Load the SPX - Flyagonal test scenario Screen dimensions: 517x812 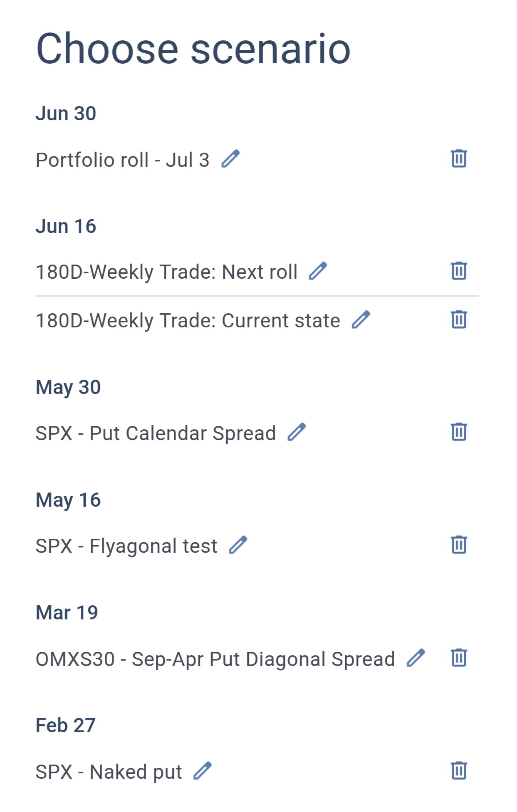pyautogui.click(x=126, y=546)
